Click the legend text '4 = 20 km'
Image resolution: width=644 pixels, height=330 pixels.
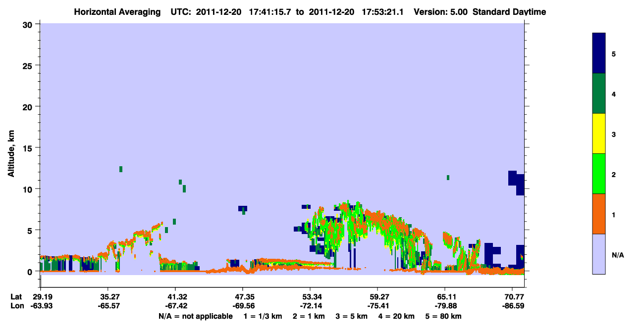pos(397,316)
